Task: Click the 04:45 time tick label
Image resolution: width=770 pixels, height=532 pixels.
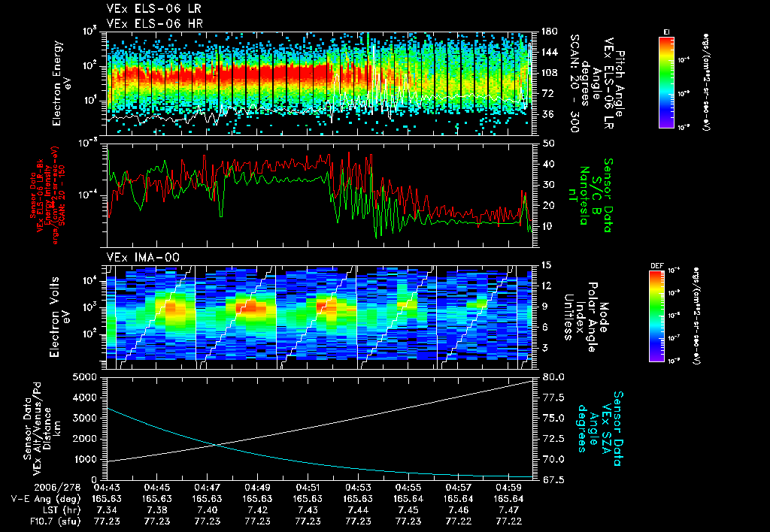Action: point(157,488)
